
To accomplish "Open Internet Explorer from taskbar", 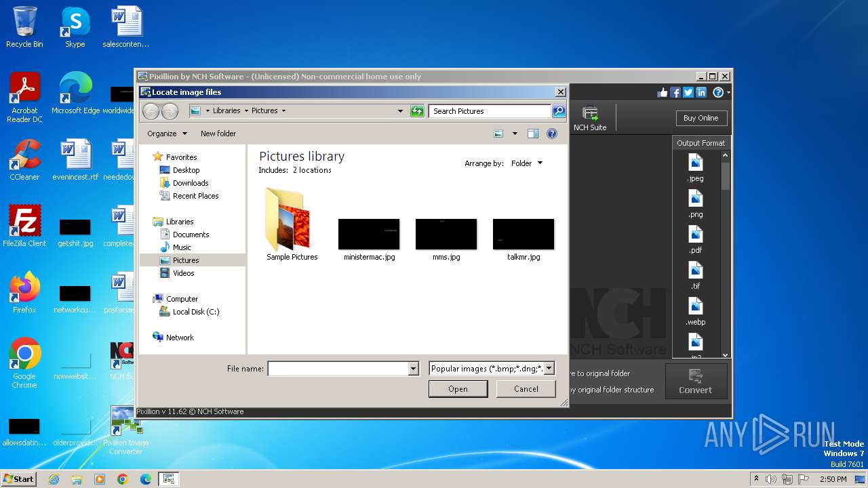I will [54, 479].
